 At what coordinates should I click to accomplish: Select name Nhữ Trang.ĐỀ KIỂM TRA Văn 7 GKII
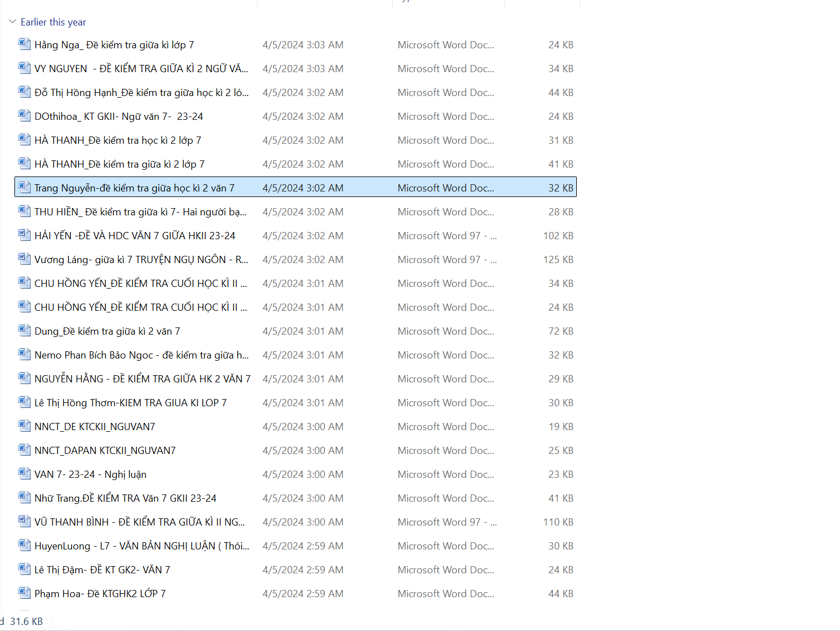coord(125,498)
